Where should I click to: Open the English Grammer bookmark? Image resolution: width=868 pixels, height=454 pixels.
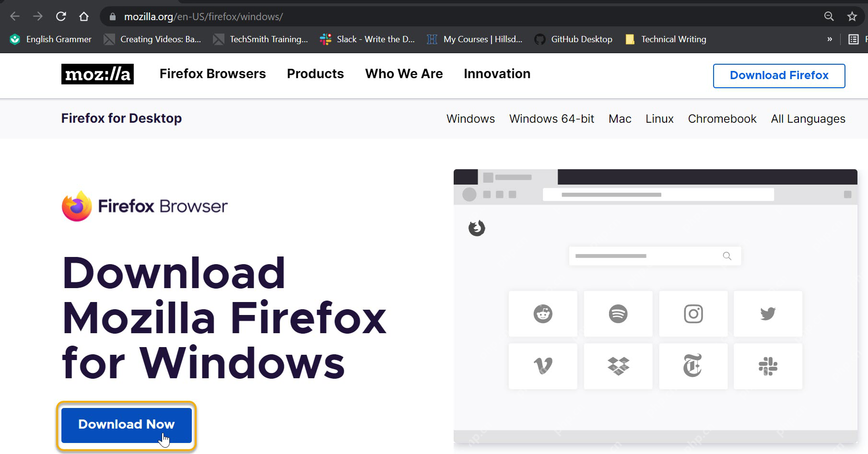[51, 39]
